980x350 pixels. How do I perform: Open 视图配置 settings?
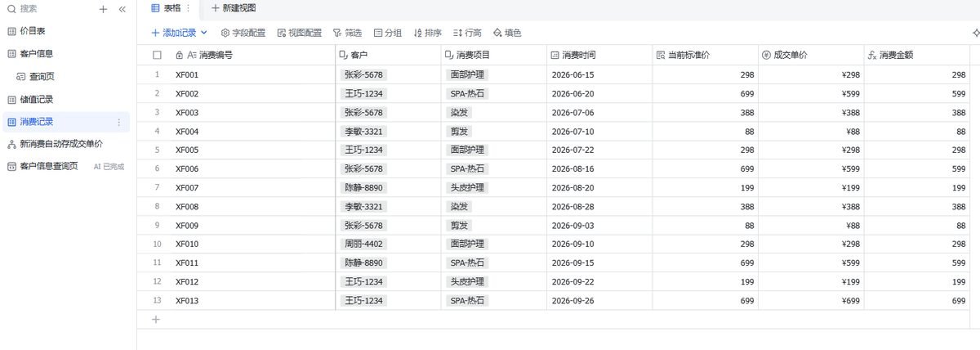point(300,33)
